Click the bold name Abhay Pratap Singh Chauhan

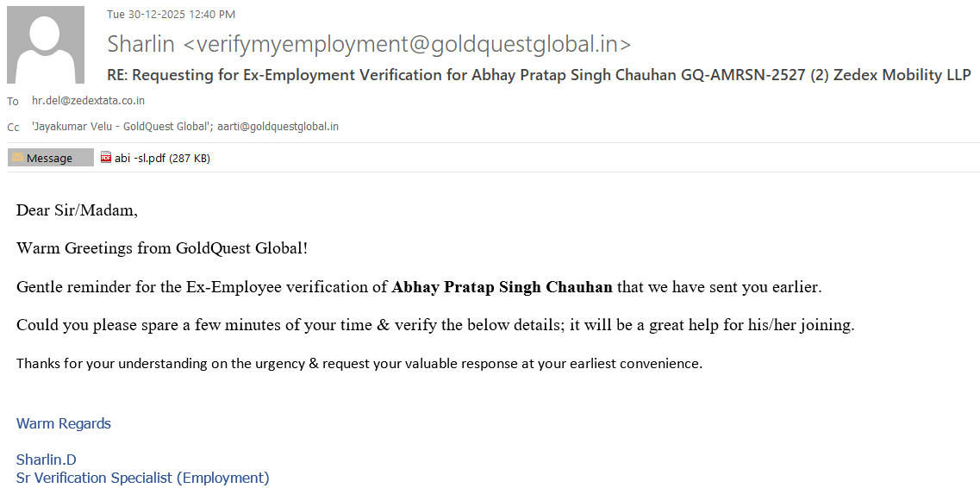click(502, 287)
